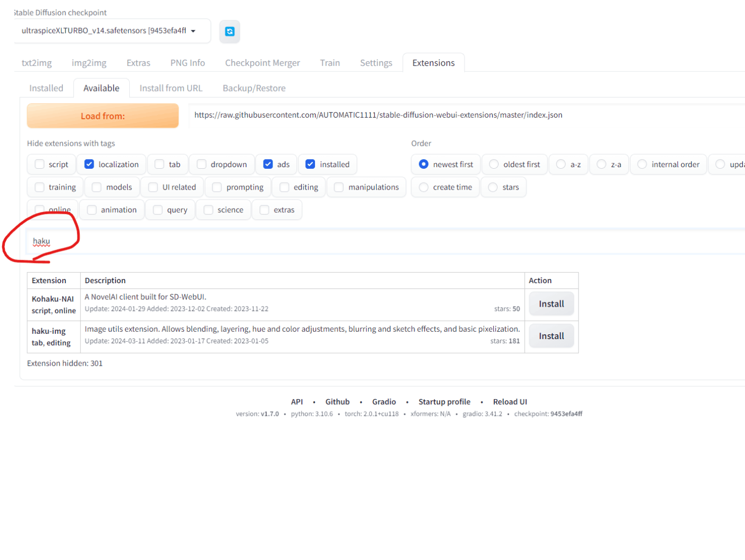Click the checkpoint 9453efa4ff hash link

(x=566, y=414)
